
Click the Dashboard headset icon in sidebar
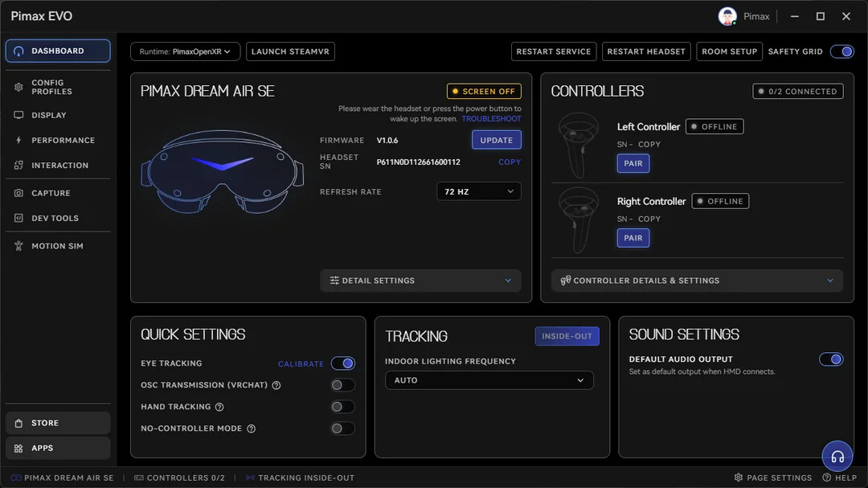click(18, 51)
